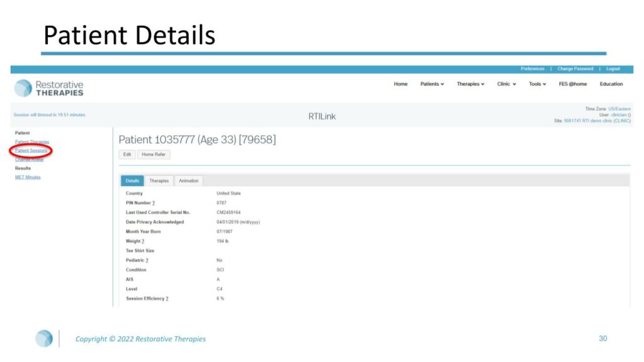Click the Restorative Therapies logo
The height and width of the screenshot is (362, 644).
point(49,88)
